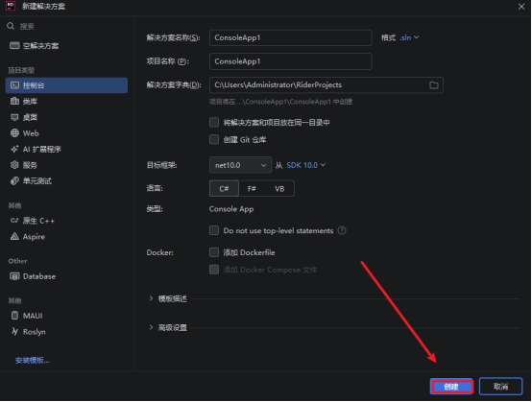This screenshot has width=532, height=402.
Task: Select the MAUI device icon
Action: coord(14,316)
